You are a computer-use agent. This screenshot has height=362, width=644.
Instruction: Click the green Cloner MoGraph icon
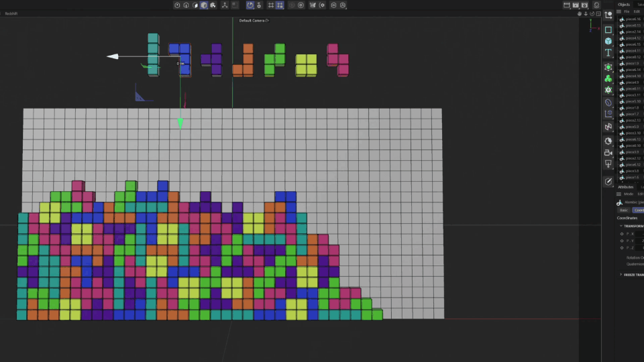[x=608, y=78]
